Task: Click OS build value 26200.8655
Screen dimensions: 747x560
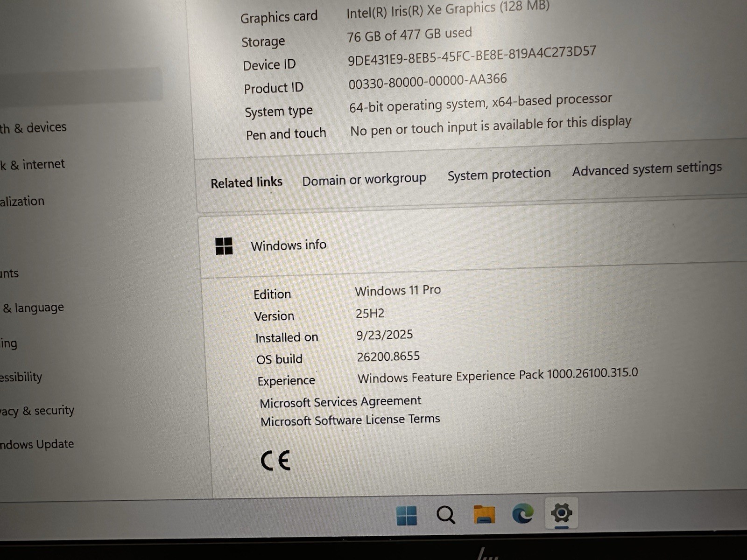Action: [388, 357]
